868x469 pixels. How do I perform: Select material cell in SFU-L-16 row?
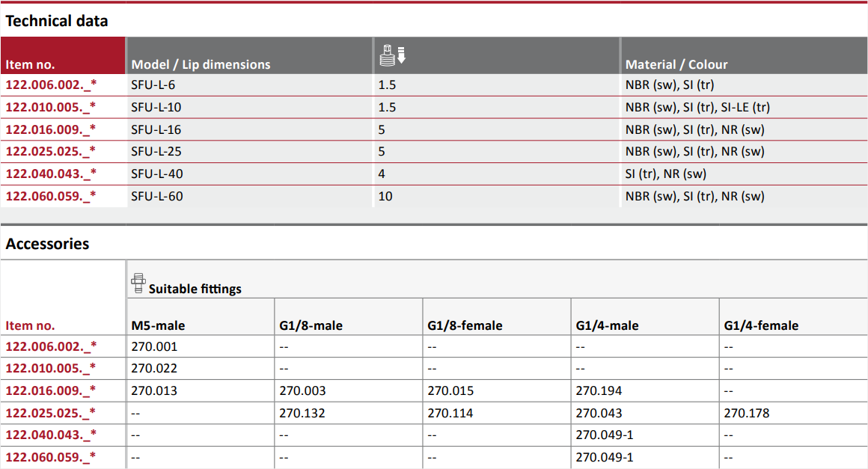[x=694, y=129]
